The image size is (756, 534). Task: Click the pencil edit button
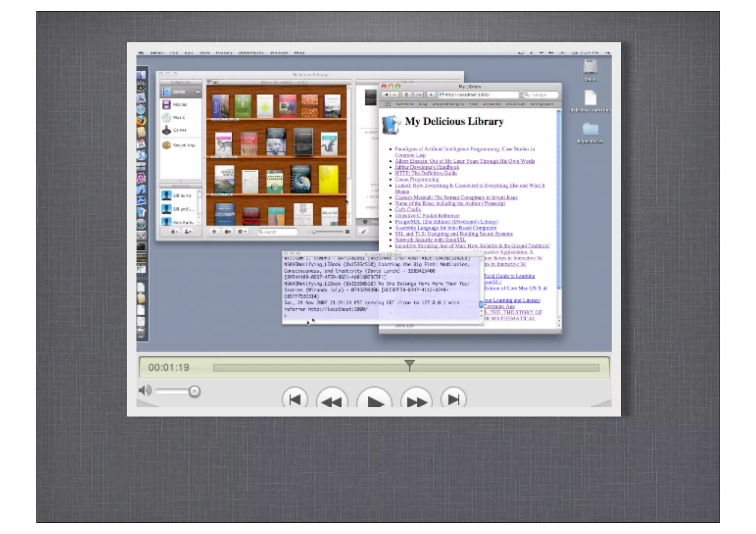click(x=364, y=232)
